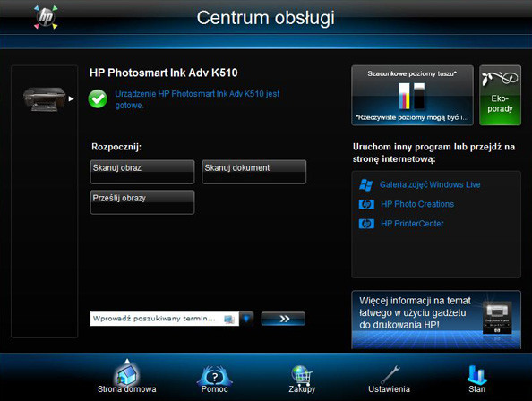
Task: Open the Zakupy shopping tab
Action: (302, 380)
